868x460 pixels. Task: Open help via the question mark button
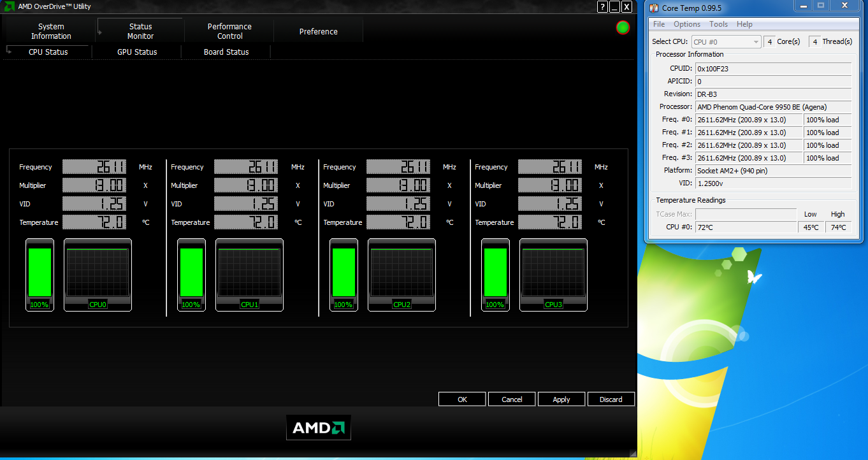coord(602,6)
